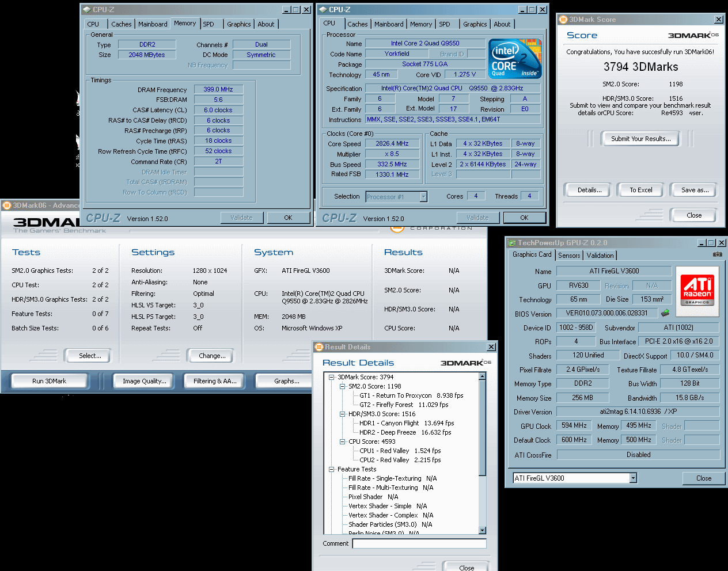Click the Result Details scrollbar up arrow
Viewport: 728px width, 571px height.
pos(483,376)
